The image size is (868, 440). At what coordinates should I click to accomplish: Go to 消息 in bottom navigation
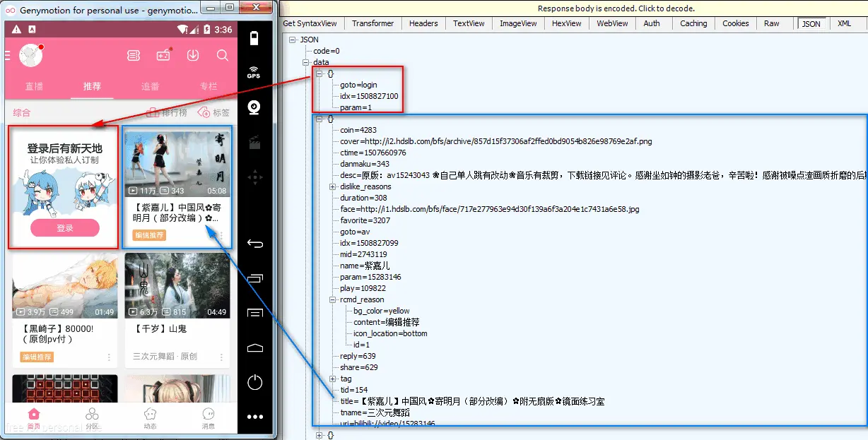tap(209, 417)
